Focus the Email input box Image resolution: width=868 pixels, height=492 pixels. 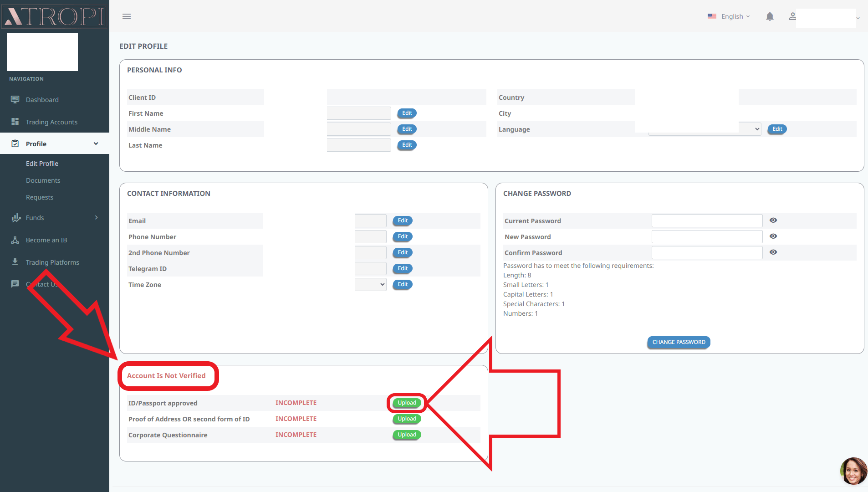371,220
